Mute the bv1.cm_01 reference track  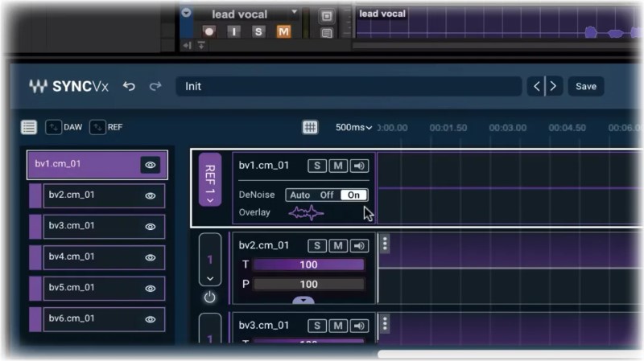(x=338, y=166)
